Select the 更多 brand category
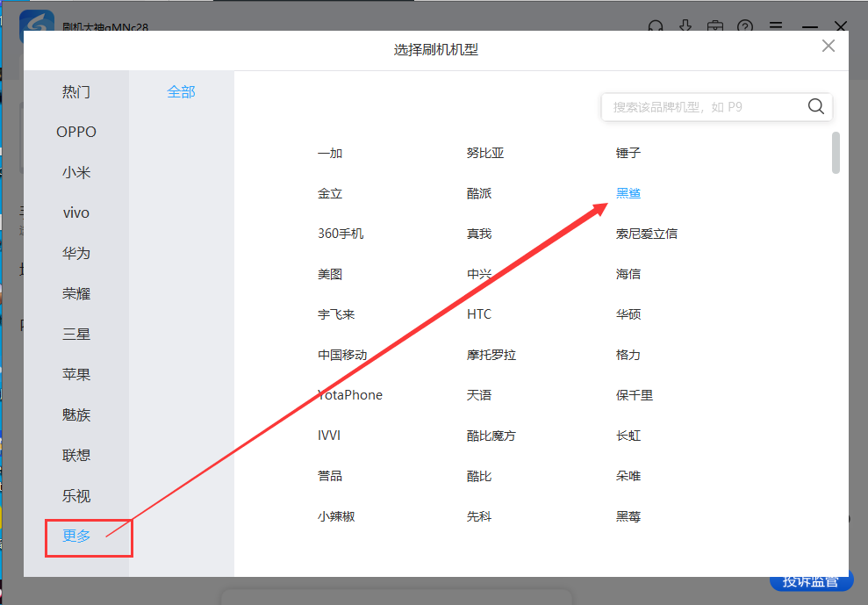This screenshot has width=868, height=605. pos(76,537)
